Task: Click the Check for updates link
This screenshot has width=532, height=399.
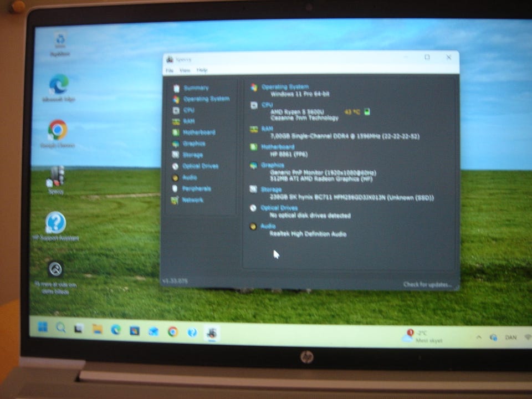Action: click(x=427, y=284)
